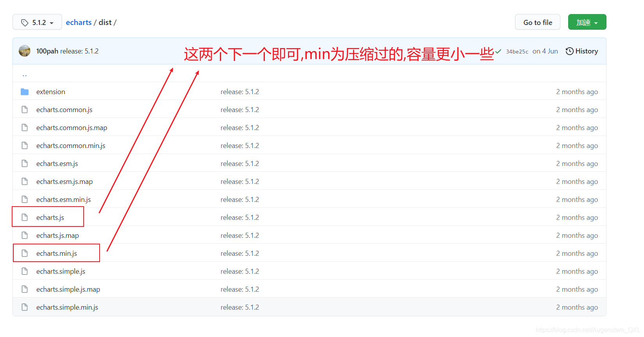Click '2 months ago' in extension row
This screenshot has height=337, width=644.
577,92
